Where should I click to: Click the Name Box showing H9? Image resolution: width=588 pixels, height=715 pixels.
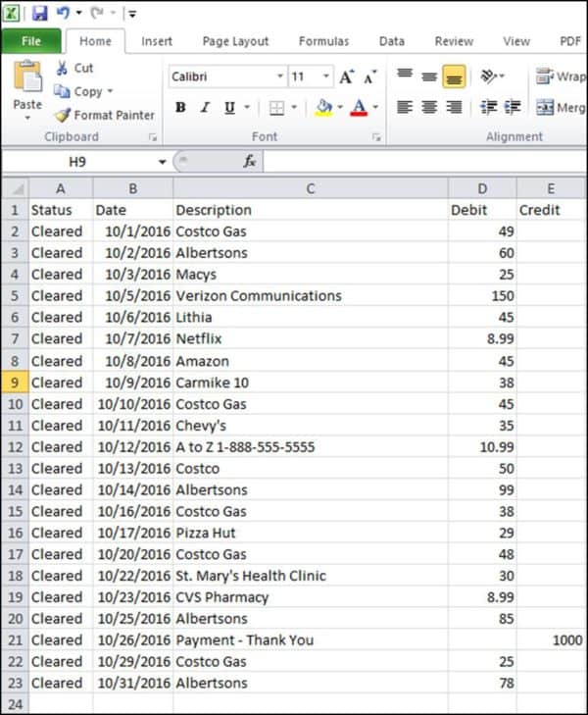[78, 162]
